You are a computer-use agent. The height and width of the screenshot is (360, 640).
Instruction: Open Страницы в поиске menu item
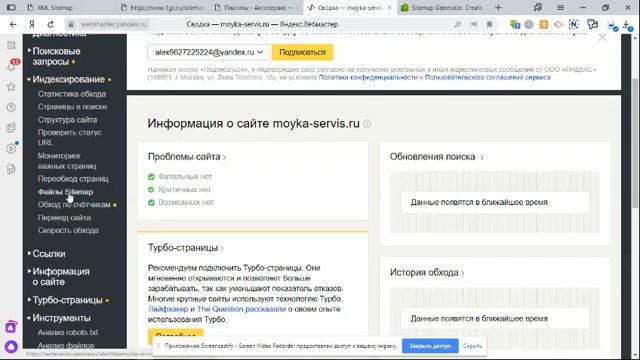point(72,107)
